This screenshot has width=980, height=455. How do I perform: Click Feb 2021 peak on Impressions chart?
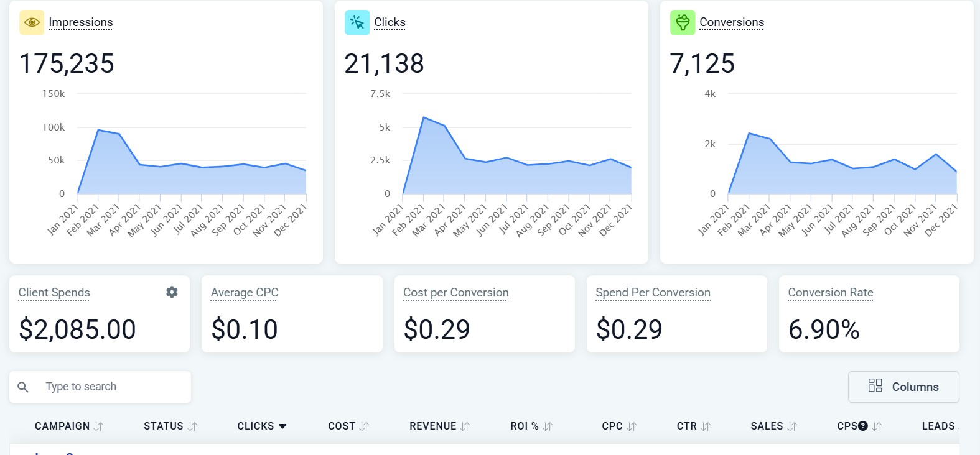coord(98,130)
